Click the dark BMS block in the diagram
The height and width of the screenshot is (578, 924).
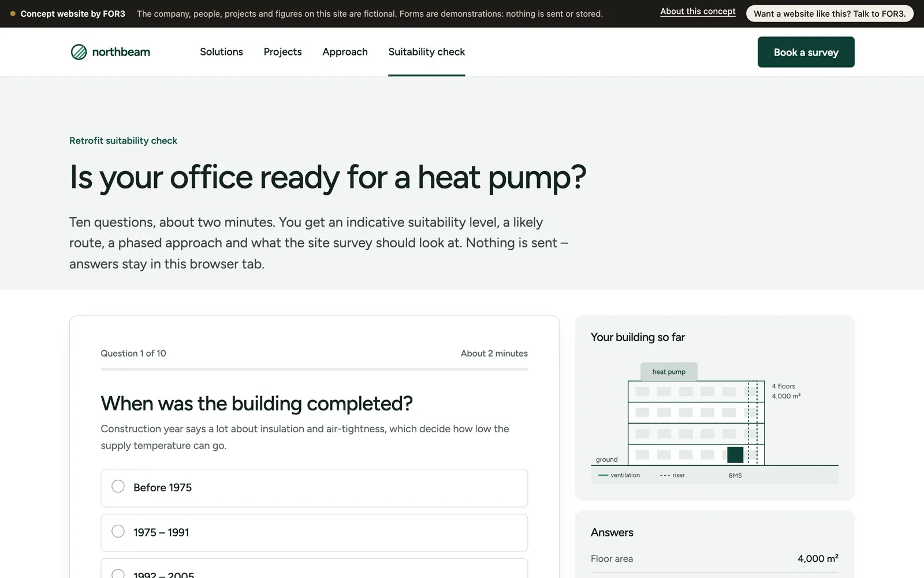735,454
